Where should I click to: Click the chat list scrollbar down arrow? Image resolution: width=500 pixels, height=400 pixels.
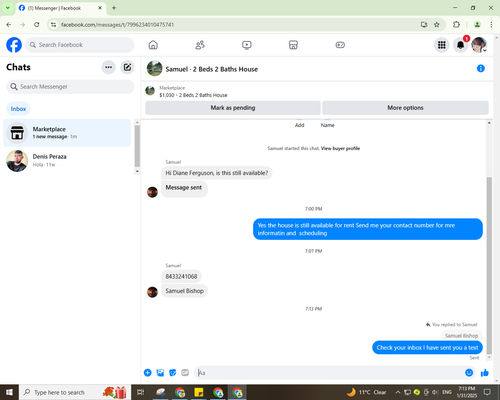[x=137, y=171]
